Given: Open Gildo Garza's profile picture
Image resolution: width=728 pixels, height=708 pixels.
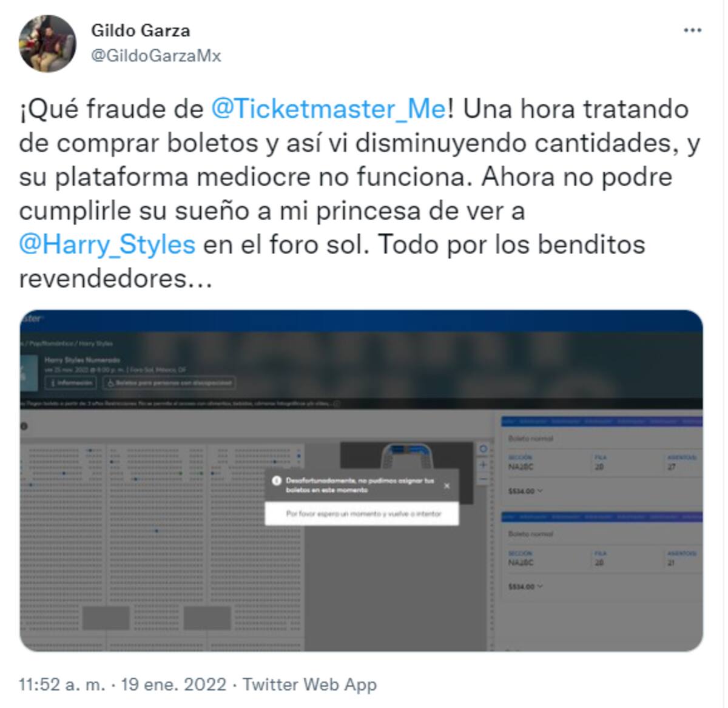Looking at the screenshot, I should pos(47,44).
